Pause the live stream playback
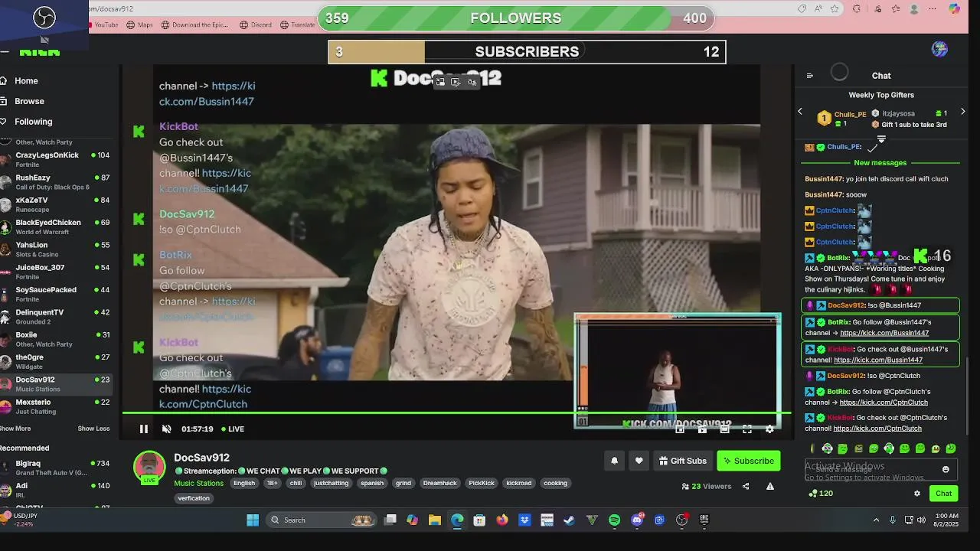This screenshot has height=551, width=980. pos(143,429)
